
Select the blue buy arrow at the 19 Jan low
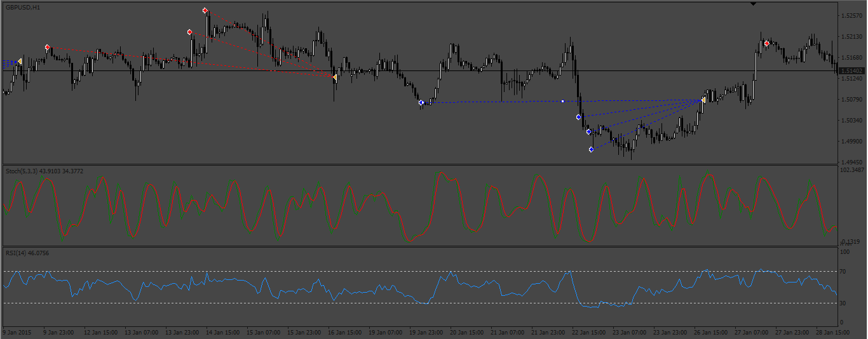[x=421, y=102]
